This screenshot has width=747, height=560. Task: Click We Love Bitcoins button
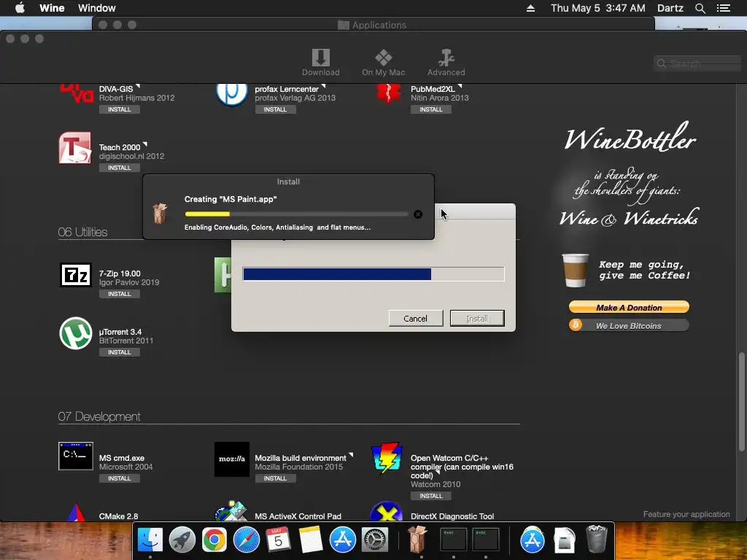pyautogui.click(x=629, y=326)
